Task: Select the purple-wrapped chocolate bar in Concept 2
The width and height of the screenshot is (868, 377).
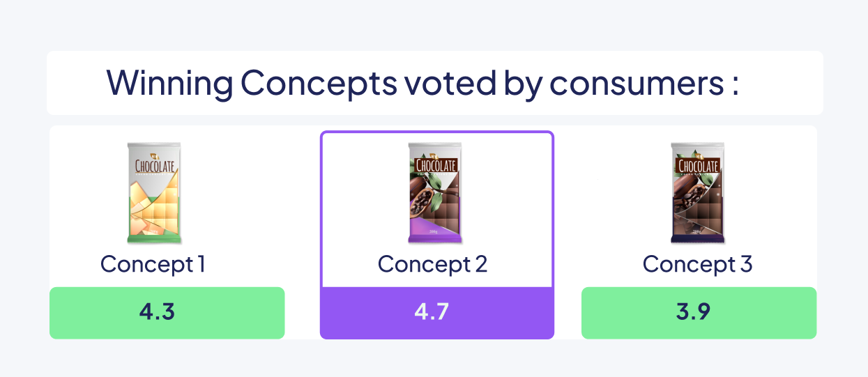Action: point(436,193)
